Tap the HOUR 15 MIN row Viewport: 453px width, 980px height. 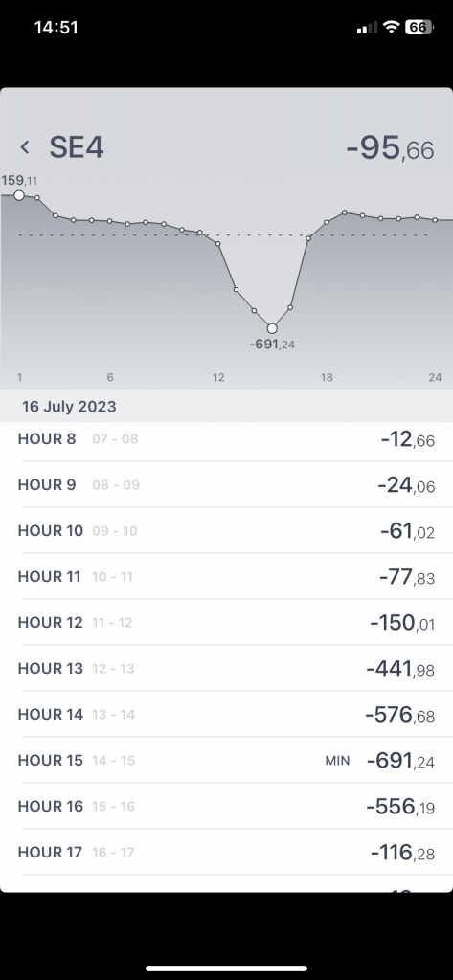tap(226, 761)
